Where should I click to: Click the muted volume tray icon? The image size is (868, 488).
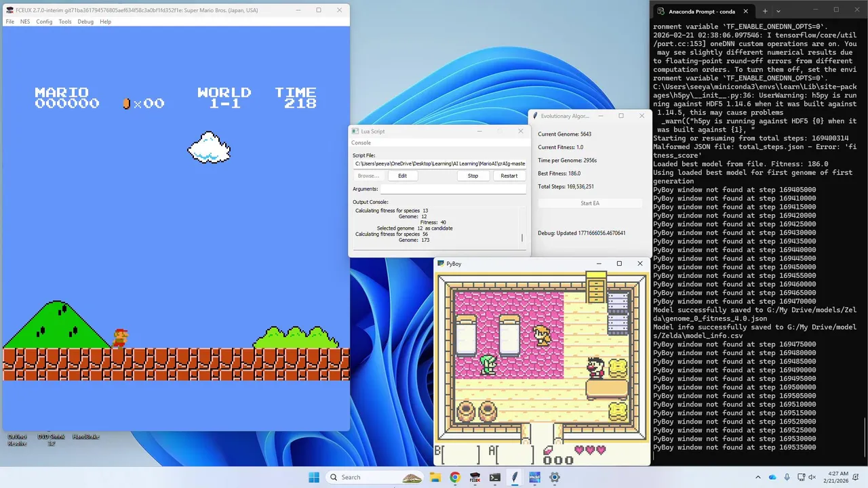(x=814, y=477)
